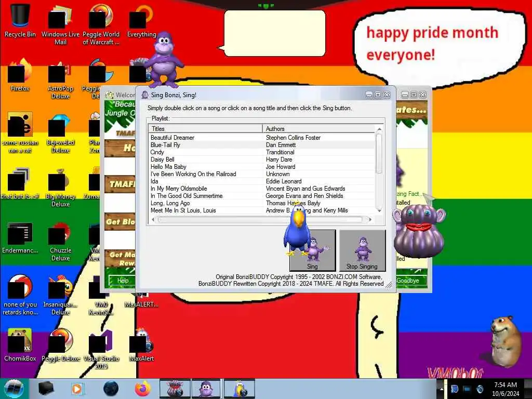Open the 'none of you' desktop icon
Viewport: 532px width, 399px height.
click(x=20, y=295)
